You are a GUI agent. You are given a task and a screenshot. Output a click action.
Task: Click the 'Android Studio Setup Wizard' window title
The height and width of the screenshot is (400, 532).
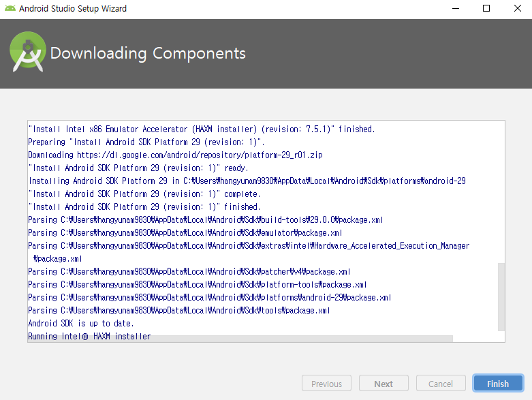tap(73, 8)
